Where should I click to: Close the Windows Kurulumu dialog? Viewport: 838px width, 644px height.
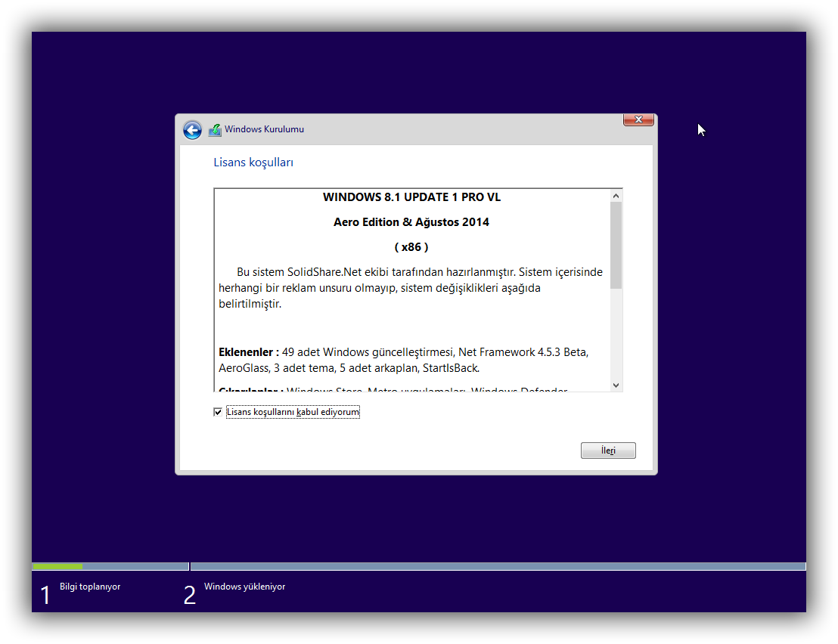pos(638,120)
